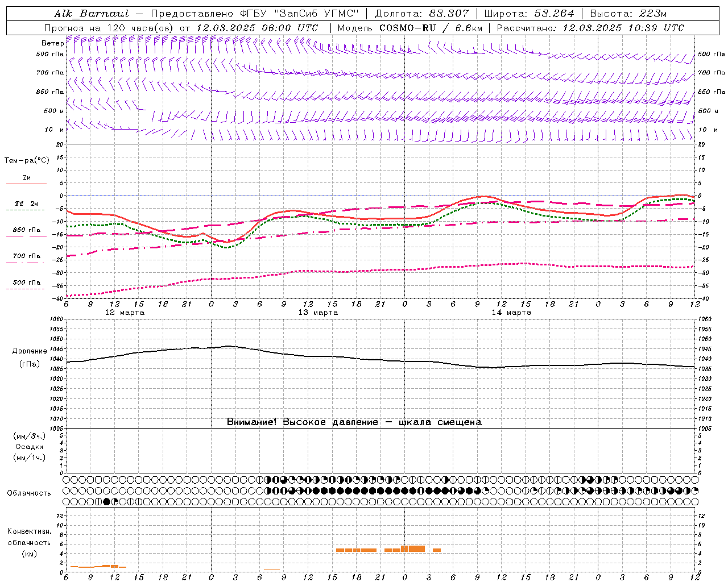
Task: Click the 12 марта date label
Action: [125, 313]
